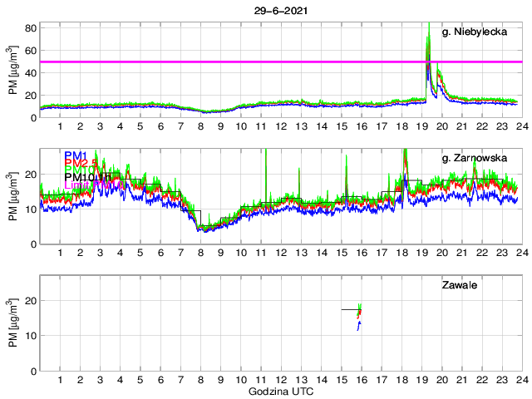This screenshot has height=399, width=532.
Task: Click the y-axis PM label of Niebylecka plot
Action: point(12,71)
